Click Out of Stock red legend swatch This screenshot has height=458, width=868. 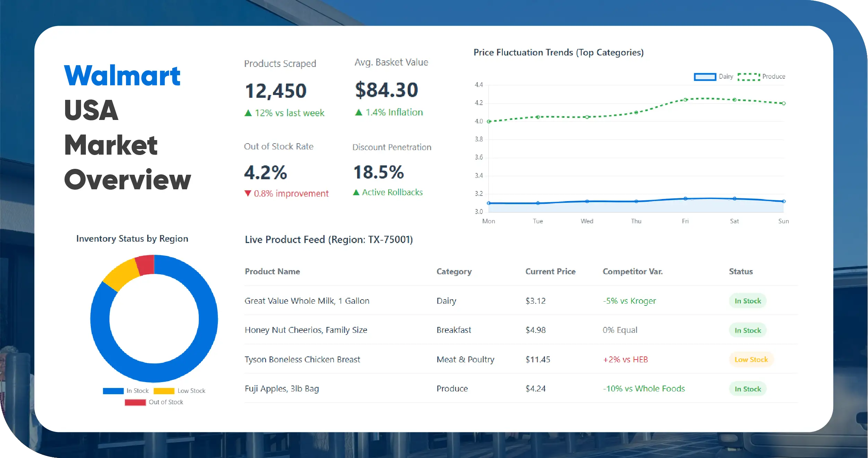pos(135,402)
